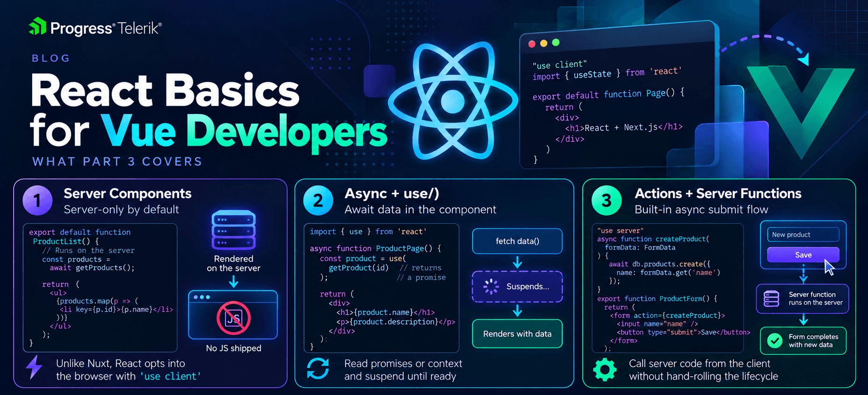The width and height of the screenshot is (868, 395).
Task: Click the "New product" input field
Action: (x=803, y=234)
